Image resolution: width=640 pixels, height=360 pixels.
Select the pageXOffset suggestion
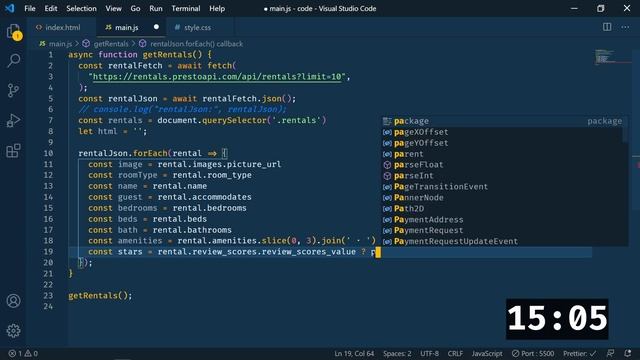(x=502, y=132)
